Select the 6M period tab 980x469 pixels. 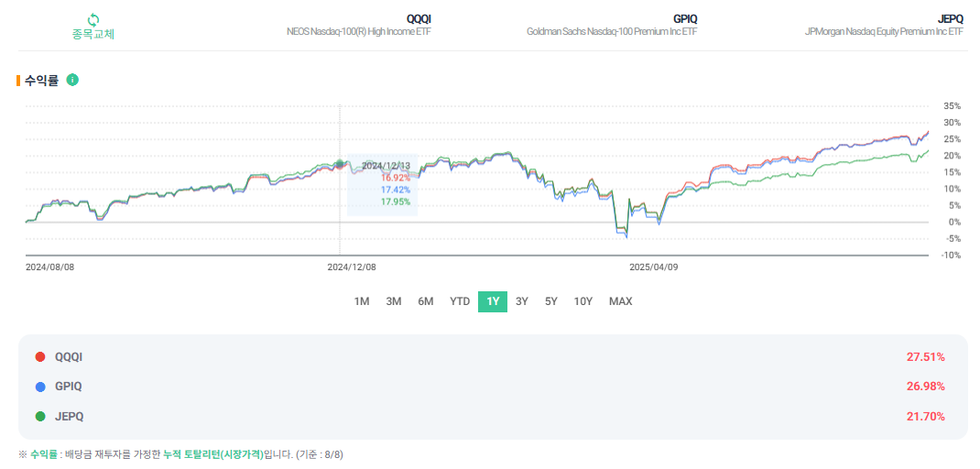pos(426,301)
